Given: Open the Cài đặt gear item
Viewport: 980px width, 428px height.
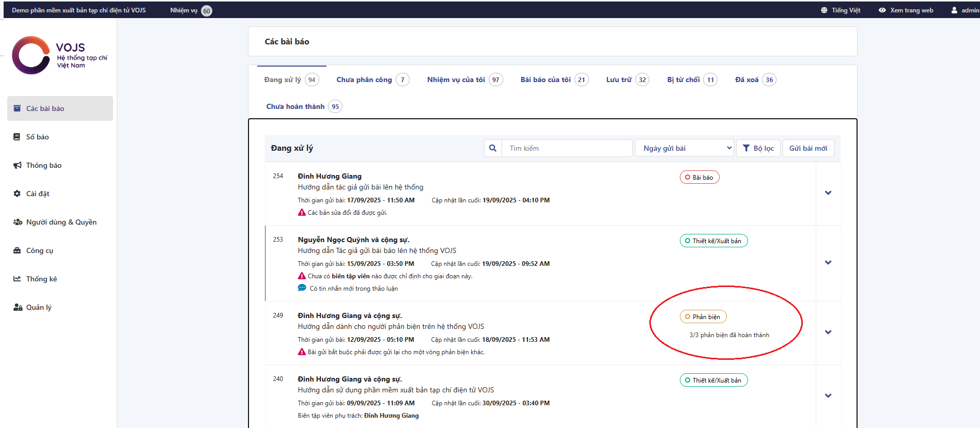Looking at the screenshot, I should pos(37,194).
